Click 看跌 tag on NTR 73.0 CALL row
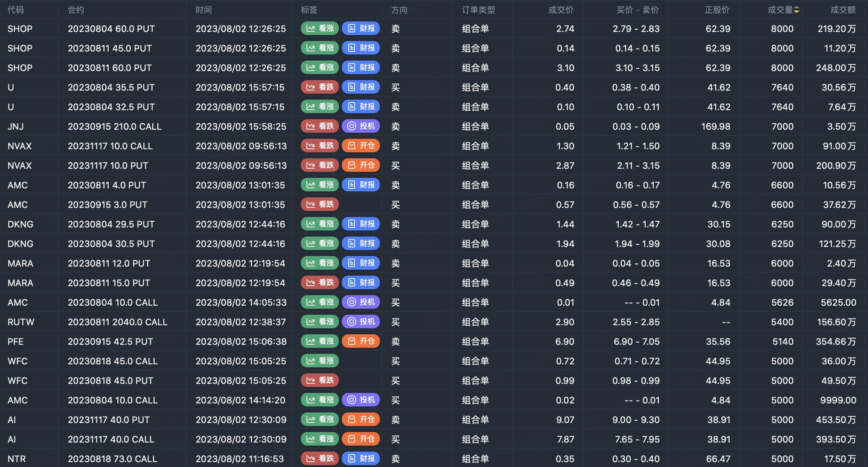Image resolution: width=868 pixels, height=467 pixels. click(320, 459)
